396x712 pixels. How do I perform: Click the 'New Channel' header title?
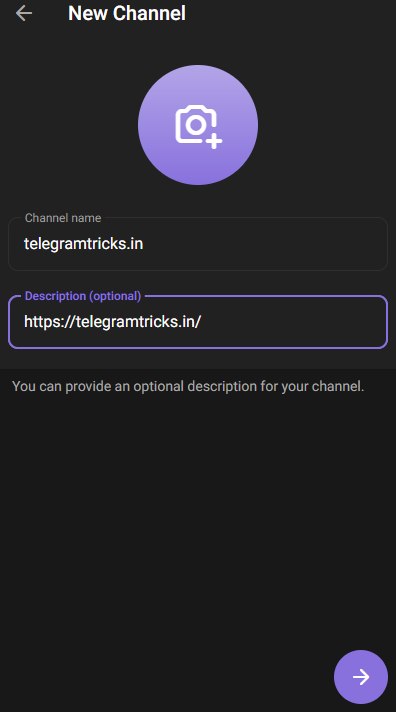(x=127, y=13)
